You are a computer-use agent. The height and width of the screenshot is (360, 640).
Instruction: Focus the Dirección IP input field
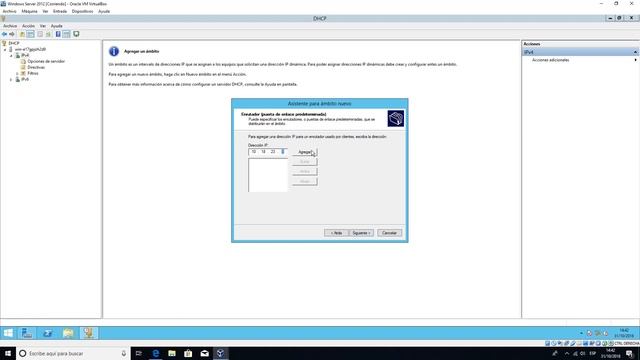click(x=267, y=152)
